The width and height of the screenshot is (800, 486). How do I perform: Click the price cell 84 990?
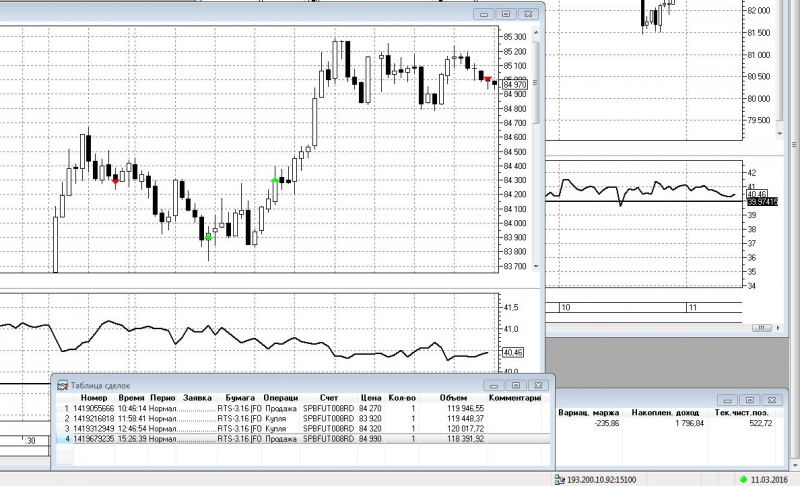point(370,439)
